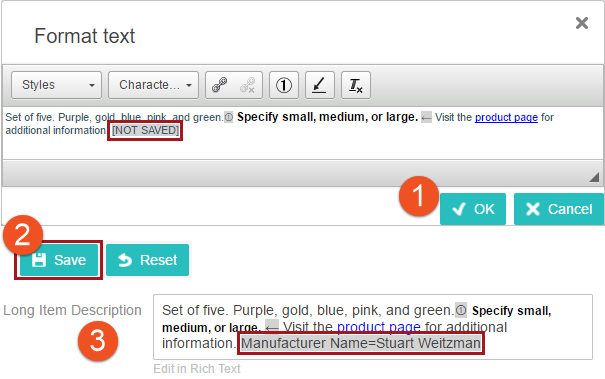Open the Styles dropdown
This screenshot has height=379, width=605.
[56, 85]
